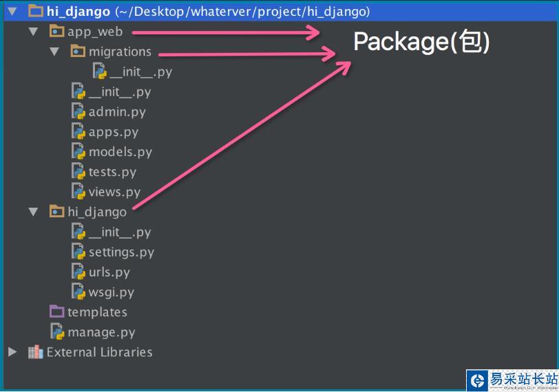Click the purple templates folder icon
Screen dimensions: 559x392
[x=56, y=312]
